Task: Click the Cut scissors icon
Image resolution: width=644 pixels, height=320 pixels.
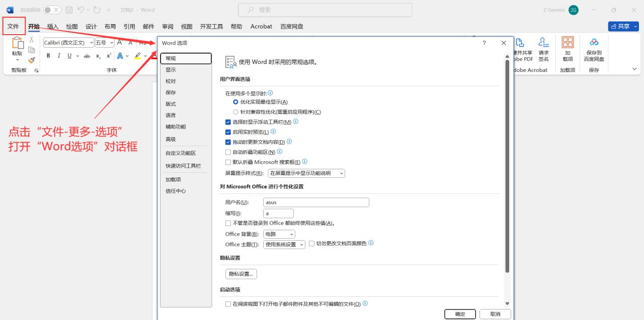Action: [x=31, y=40]
